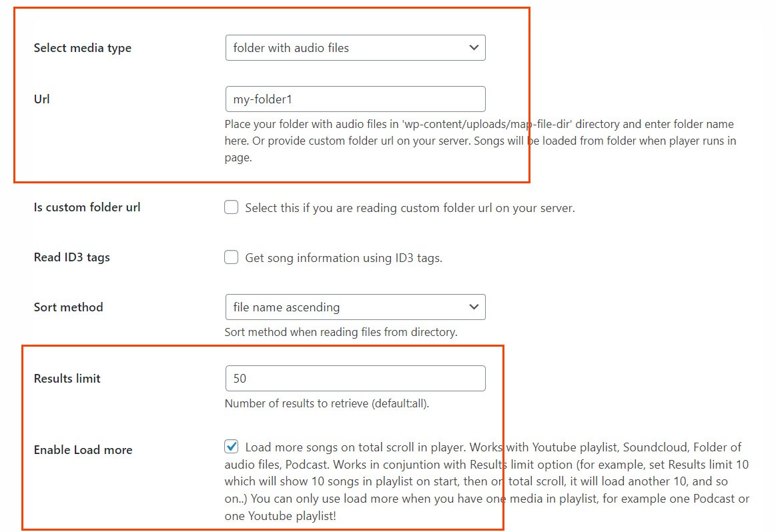Check the Read ID3 tags checkbox
776x532 pixels.
pos(232,257)
